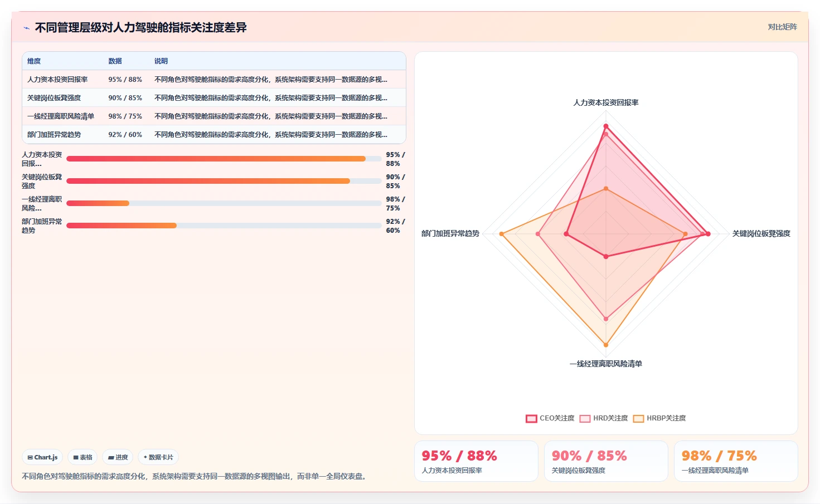Toggle CEO关注度 legend item
820x504 pixels.
coord(550,418)
